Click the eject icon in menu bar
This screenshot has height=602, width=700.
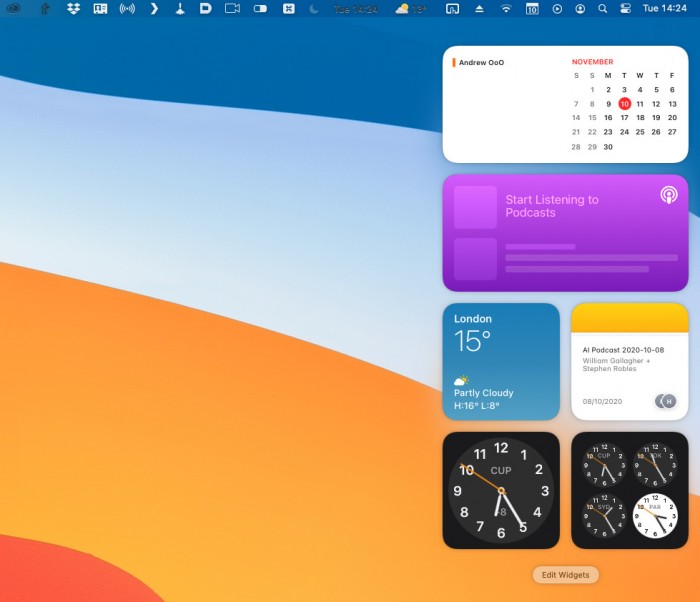click(479, 9)
